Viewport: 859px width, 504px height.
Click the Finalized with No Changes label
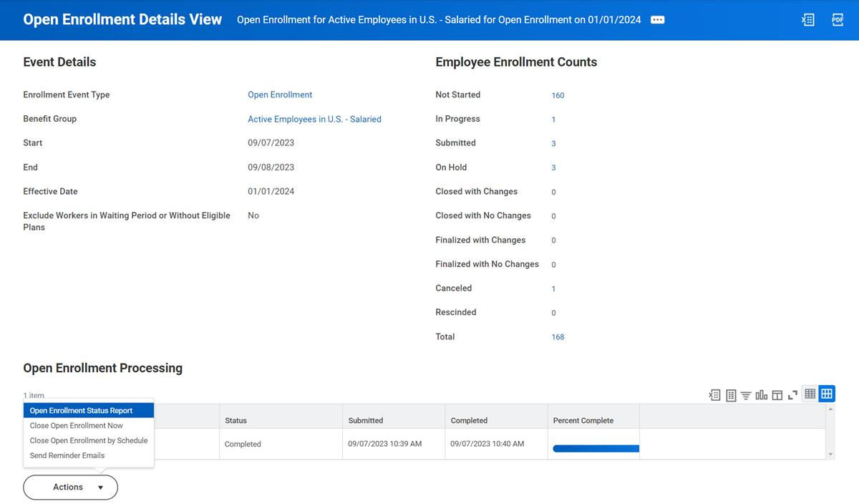(487, 264)
